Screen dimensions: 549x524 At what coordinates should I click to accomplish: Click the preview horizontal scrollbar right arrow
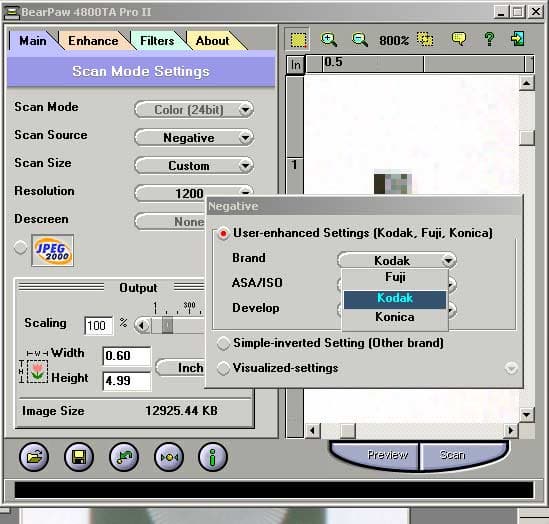[511, 430]
